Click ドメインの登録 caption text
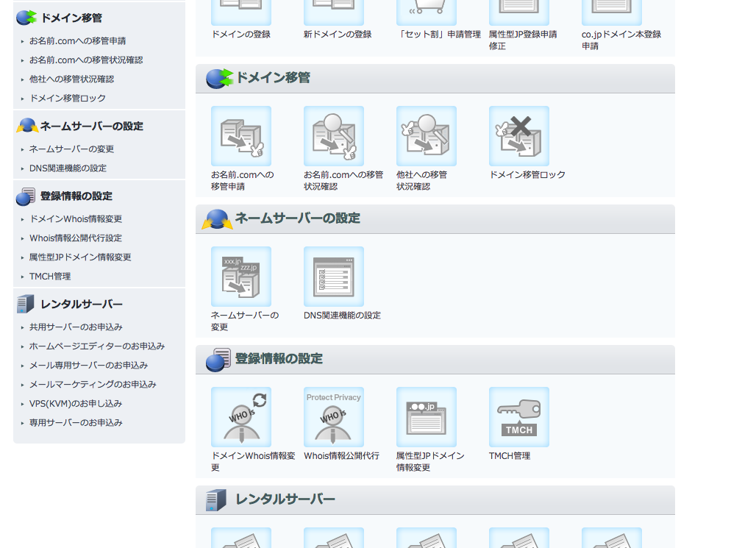 pyautogui.click(x=241, y=35)
